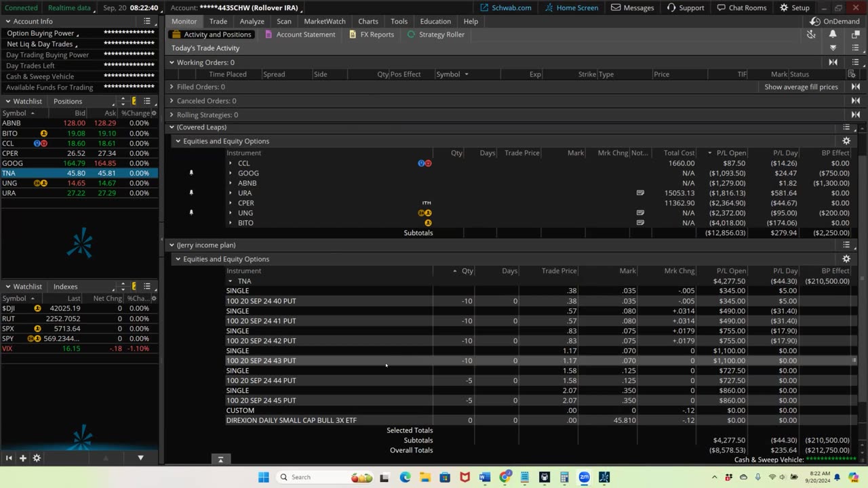Open the Strategy Roller sub-tab
The width and height of the screenshot is (868, 488).
[x=435, y=34]
